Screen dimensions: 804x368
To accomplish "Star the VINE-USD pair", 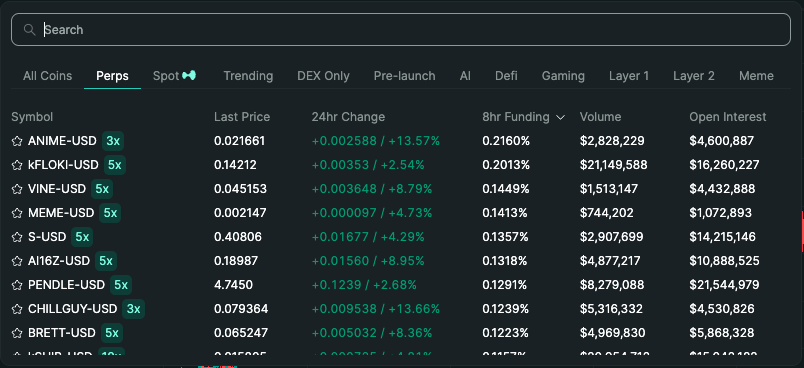I will tap(17, 189).
